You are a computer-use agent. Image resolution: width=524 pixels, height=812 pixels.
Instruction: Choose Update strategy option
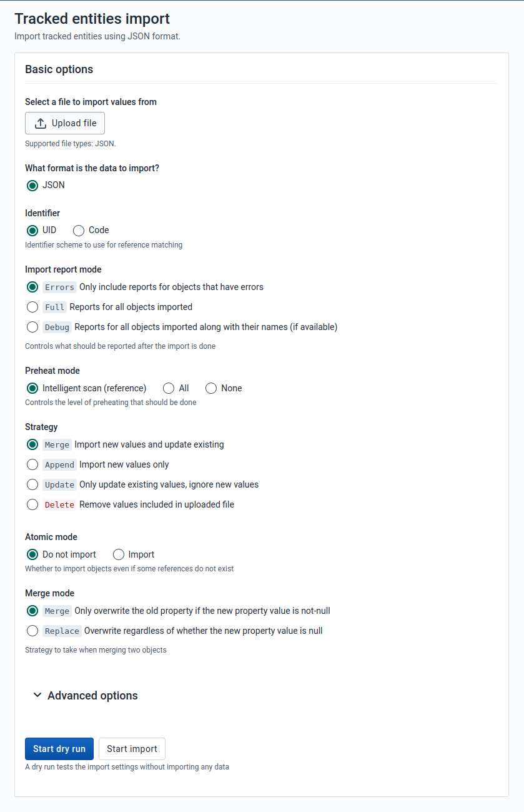point(32,484)
